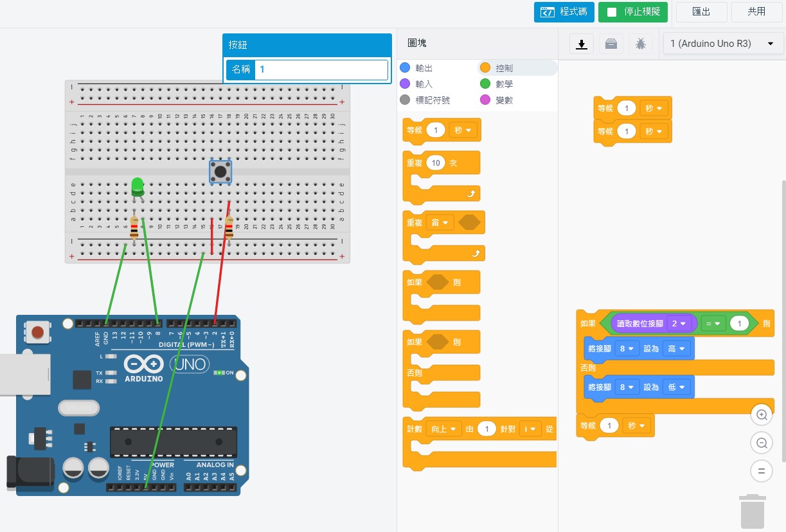Screen dimensions: 786x532
Task: Zoom in on the blocks workspace
Action: [x=762, y=415]
